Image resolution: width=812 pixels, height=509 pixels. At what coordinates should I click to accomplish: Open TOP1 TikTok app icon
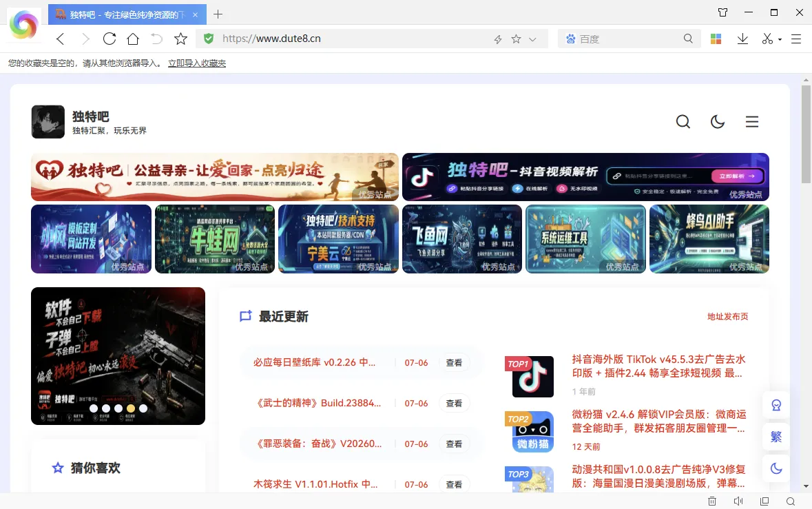(x=532, y=377)
